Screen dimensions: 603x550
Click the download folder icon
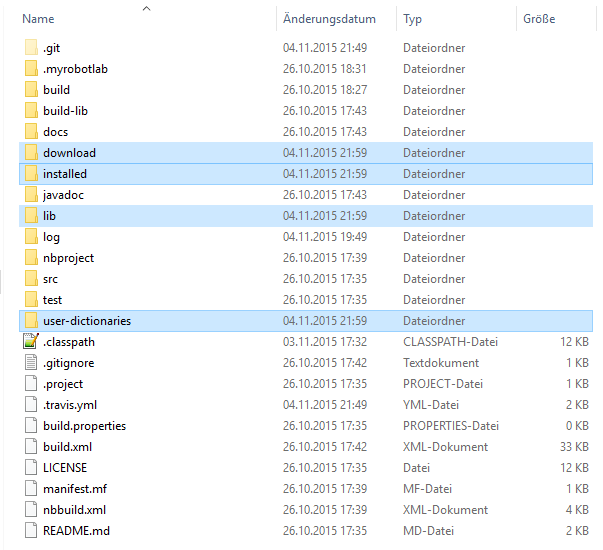click(31, 153)
